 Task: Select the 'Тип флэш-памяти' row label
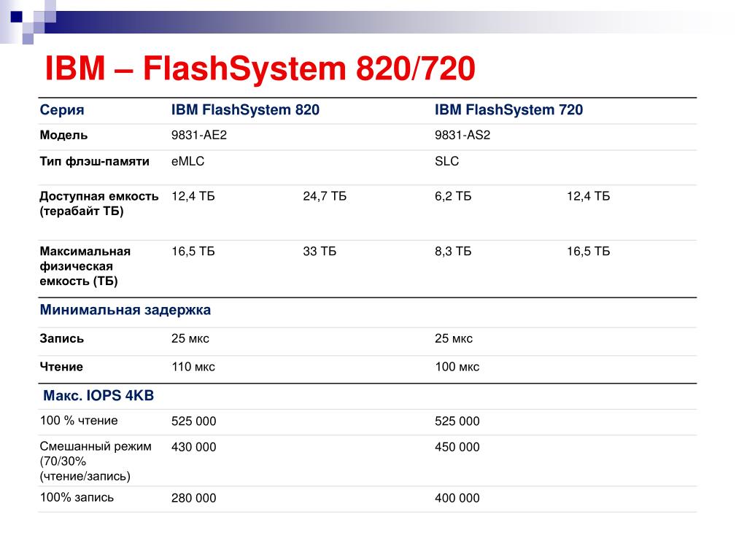(94, 161)
